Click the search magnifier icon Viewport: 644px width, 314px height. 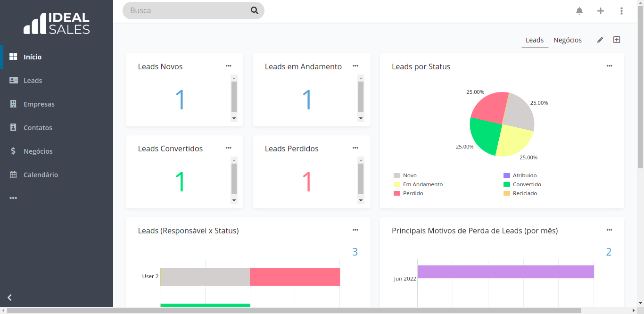(255, 10)
